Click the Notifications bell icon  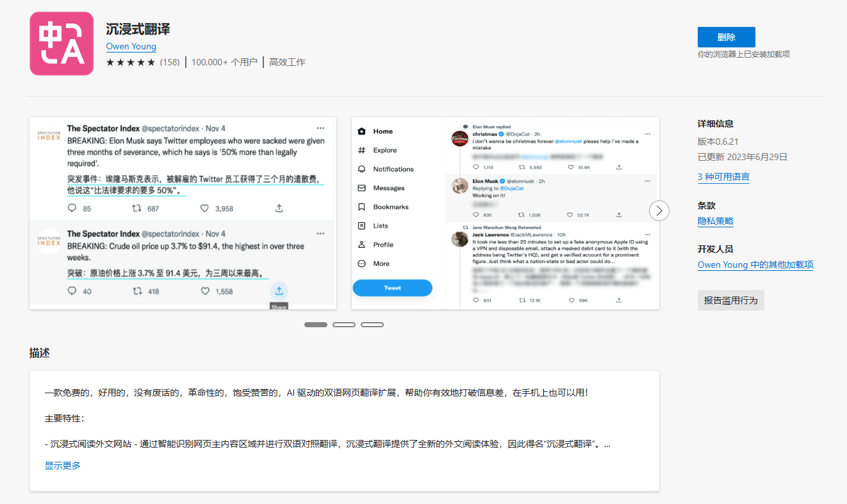(361, 168)
